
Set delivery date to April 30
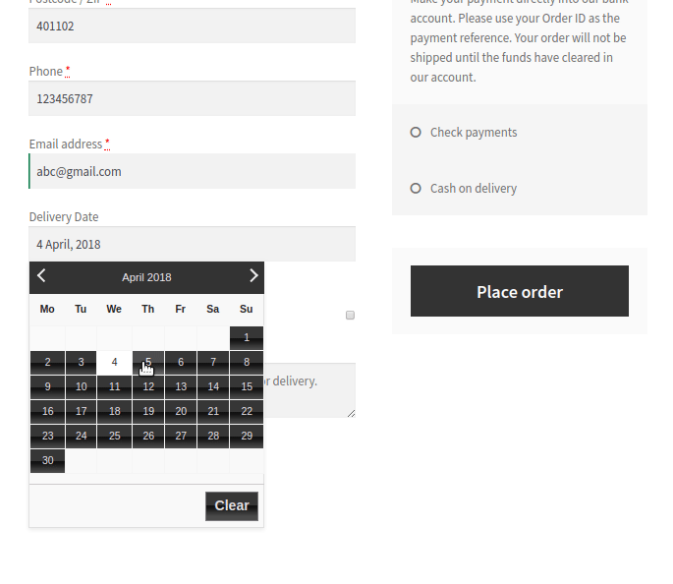pyautogui.click(x=48, y=461)
